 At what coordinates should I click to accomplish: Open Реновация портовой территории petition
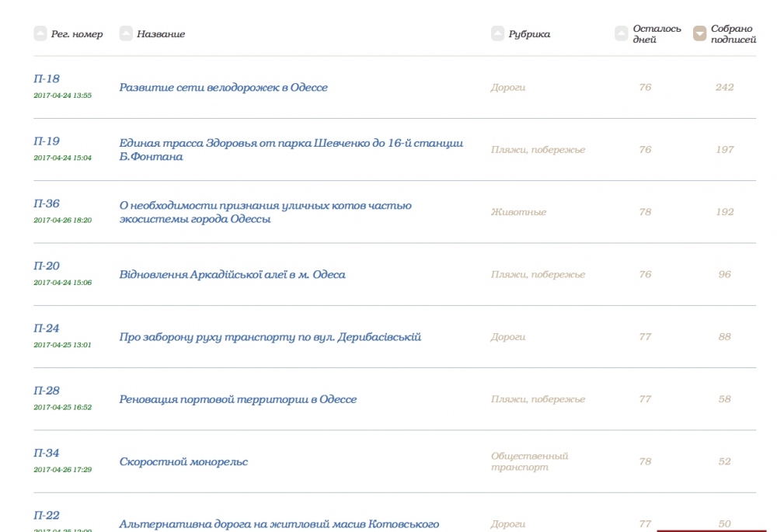click(238, 399)
